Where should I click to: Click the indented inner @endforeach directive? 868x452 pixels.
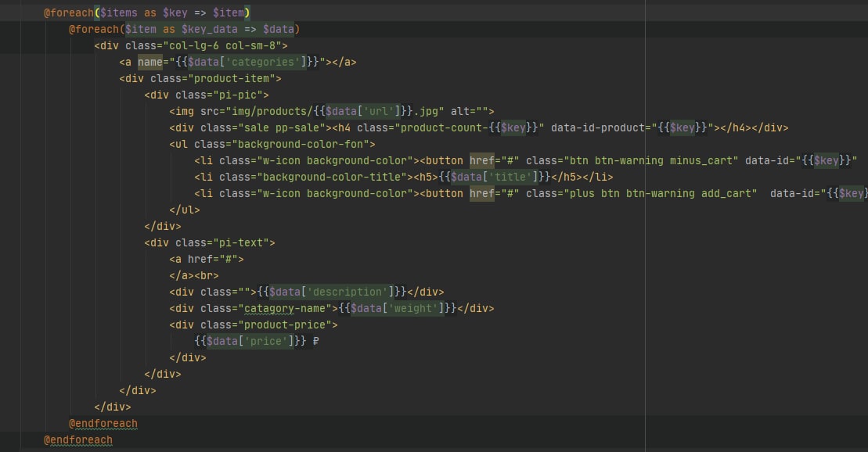103,424
